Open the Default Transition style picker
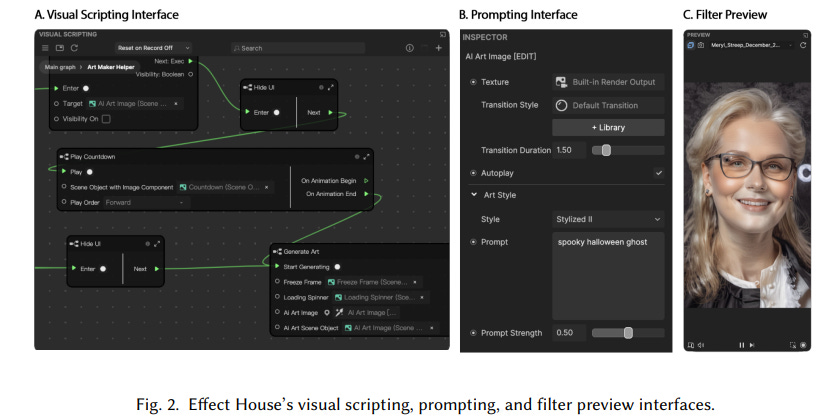The height and width of the screenshot is (420, 835). (x=608, y=105)
